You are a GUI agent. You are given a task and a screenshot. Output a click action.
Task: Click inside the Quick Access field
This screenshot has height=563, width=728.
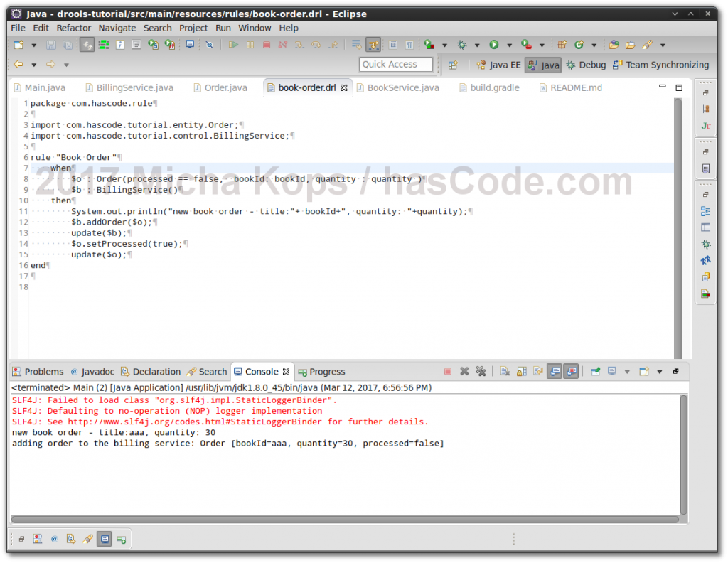coord(395,64)
